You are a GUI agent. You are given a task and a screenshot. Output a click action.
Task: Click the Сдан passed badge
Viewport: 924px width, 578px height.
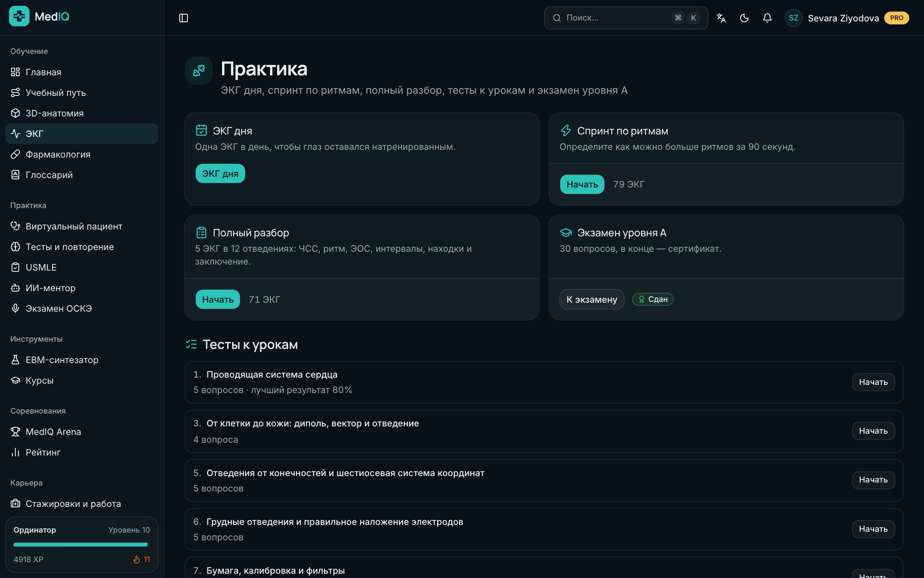(653, 299)
